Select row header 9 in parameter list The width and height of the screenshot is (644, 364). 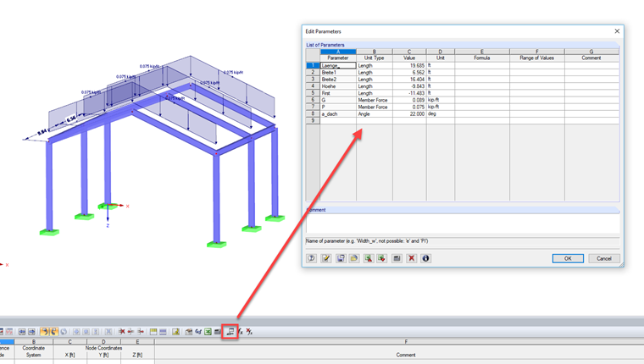point(313,121)
